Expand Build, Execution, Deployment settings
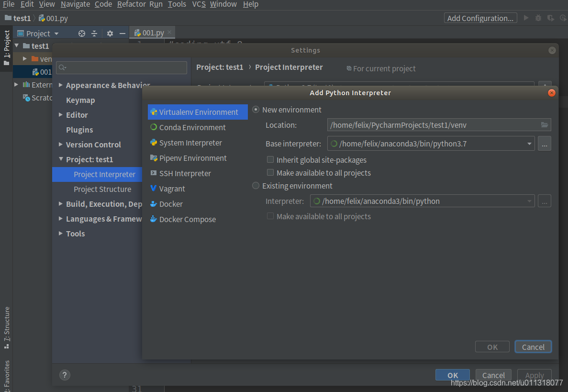Viewport: 568px width, 392px height. (x=60, y=203)
